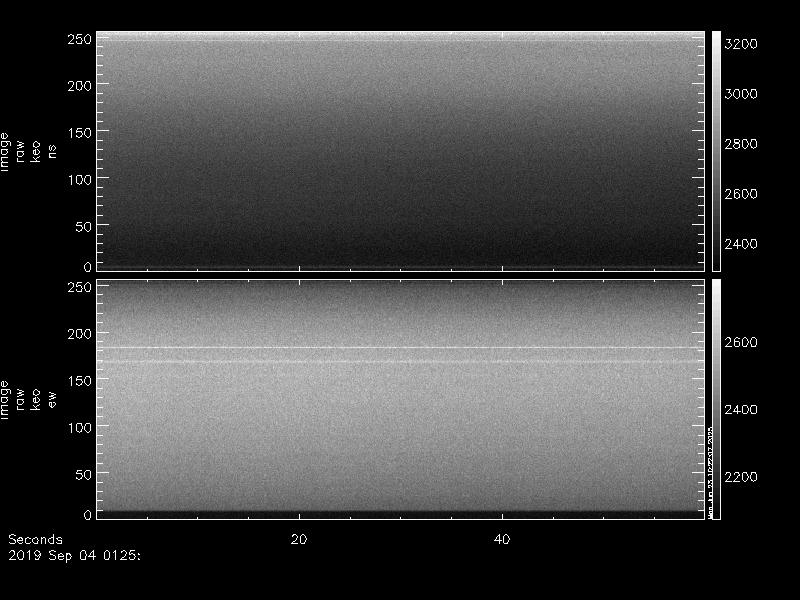
Task: Click the ew keogram grayscale colorbar
Action: (716, 399)
